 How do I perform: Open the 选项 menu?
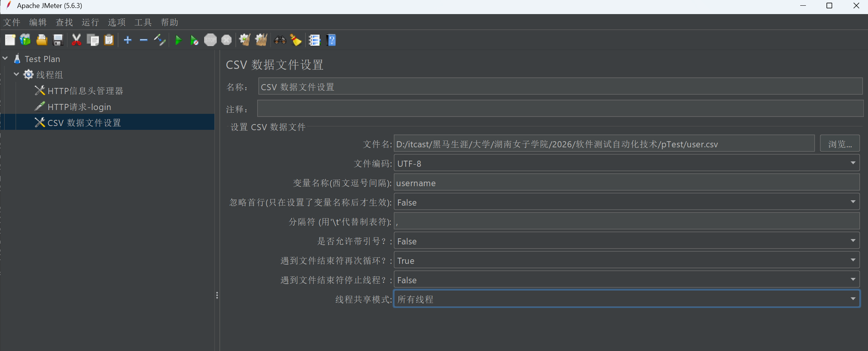tap(117, 22)
